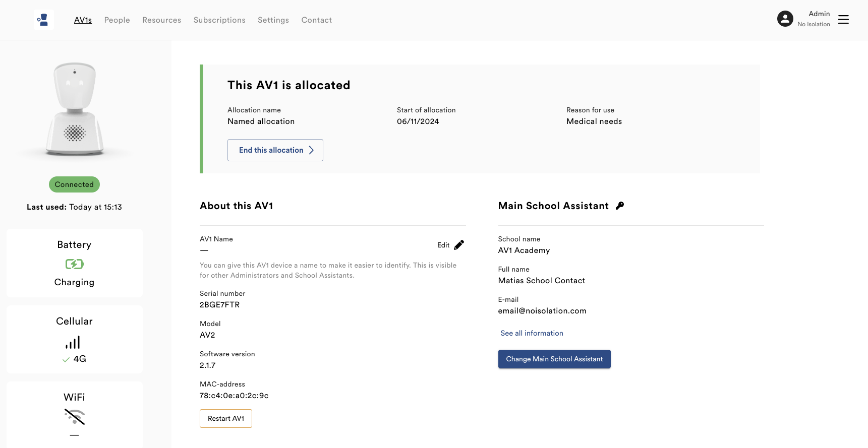Click End this allocation button
Screen dimensions: 868x448
pyautogui.click(x=275, y=150)
